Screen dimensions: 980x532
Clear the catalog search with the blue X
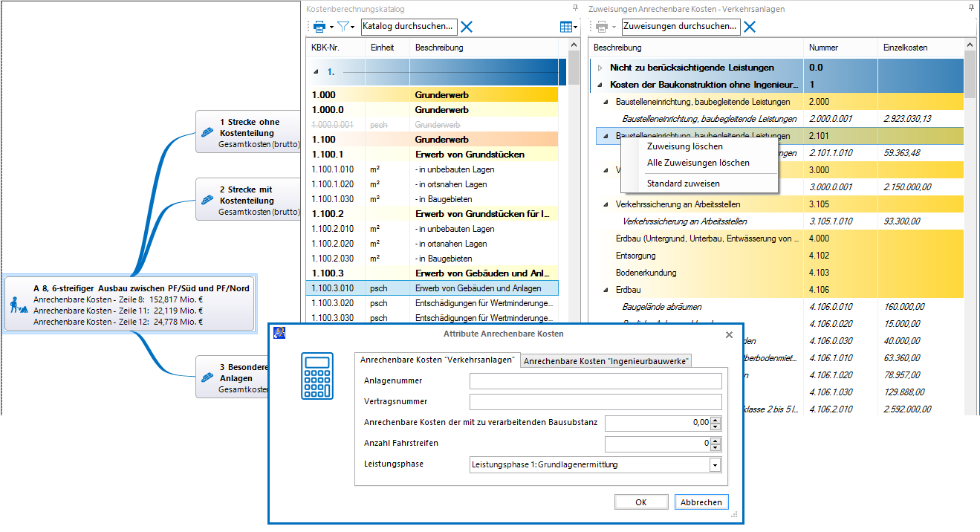[467, 27]
